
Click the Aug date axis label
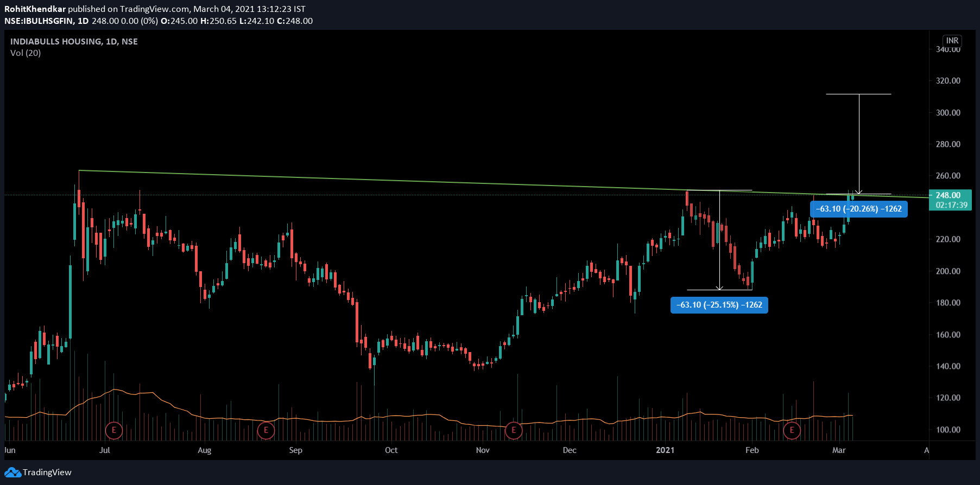pyautogui.click(x=204, y=450)
